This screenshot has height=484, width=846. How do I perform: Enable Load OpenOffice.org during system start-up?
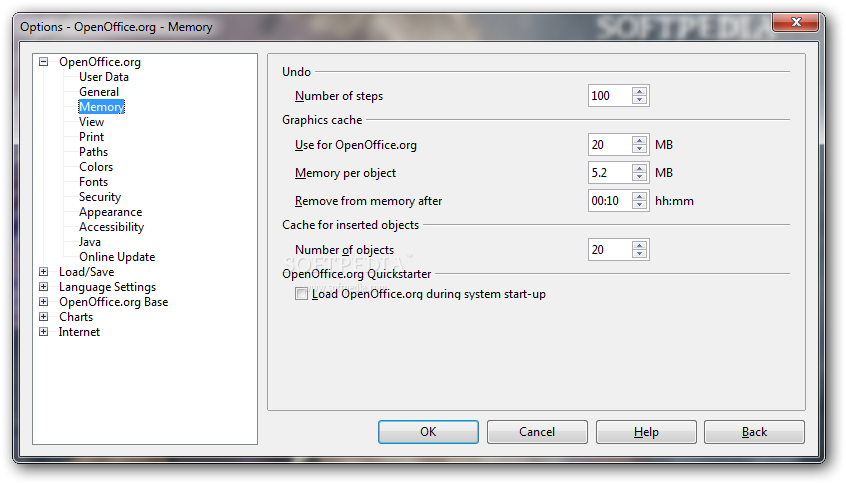point(301,294)
